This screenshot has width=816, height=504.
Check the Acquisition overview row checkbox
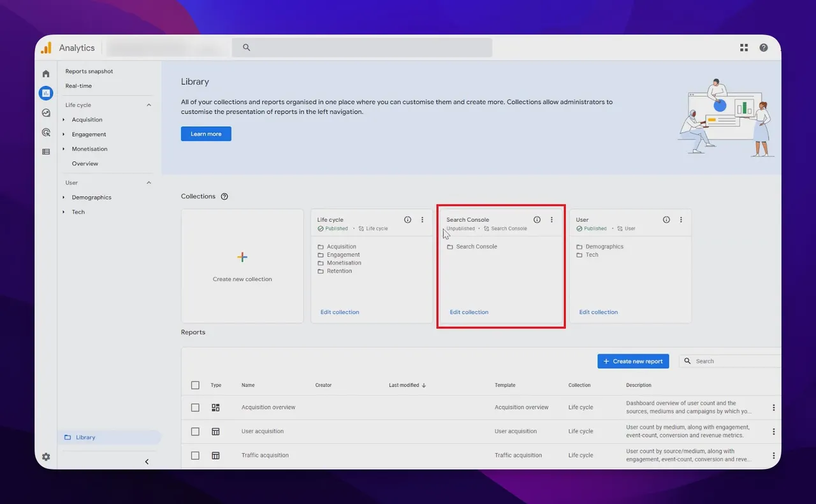[195, 408]
